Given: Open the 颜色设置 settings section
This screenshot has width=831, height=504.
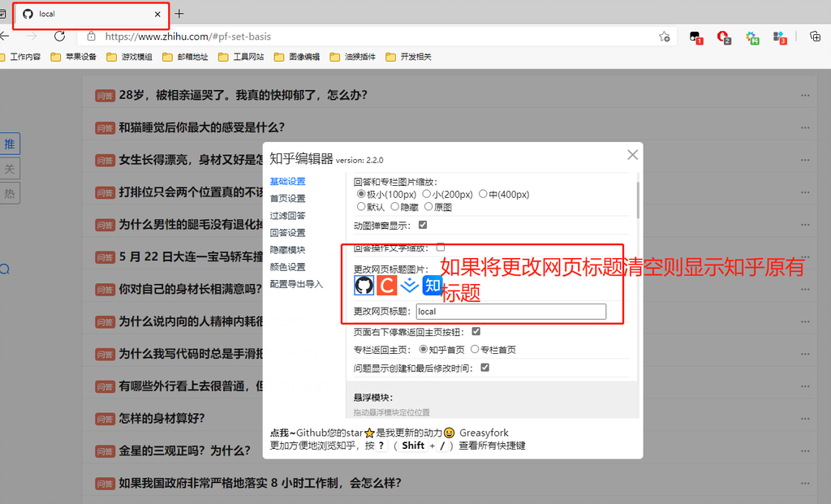Looking at the screenshot, I should (287, 267).
